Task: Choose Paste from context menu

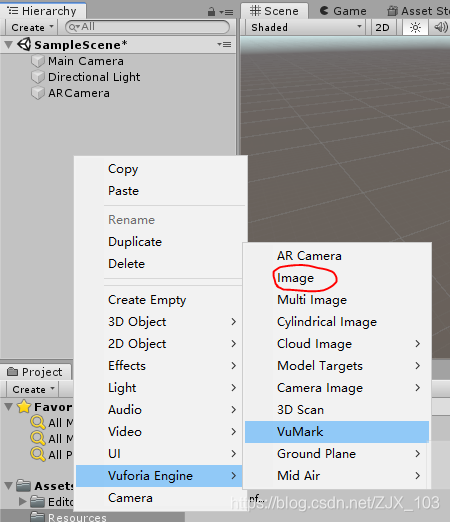Action: click(159, 191)
